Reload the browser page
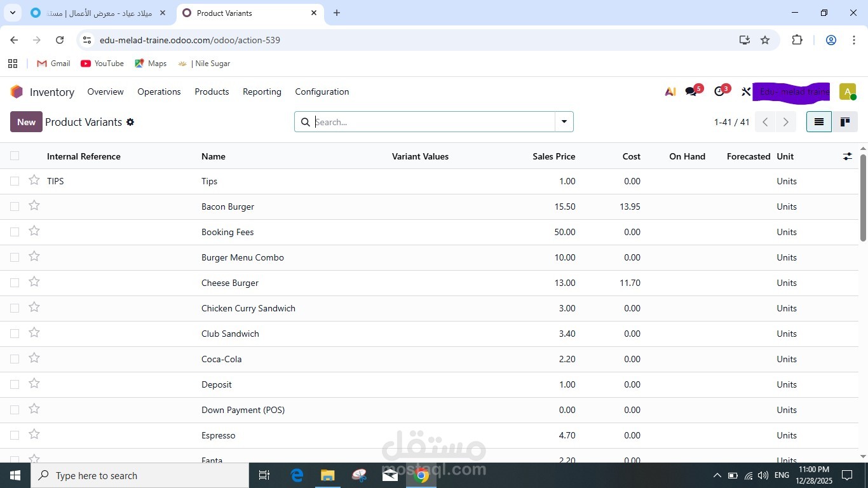868x488 pixels. point(60,40)
